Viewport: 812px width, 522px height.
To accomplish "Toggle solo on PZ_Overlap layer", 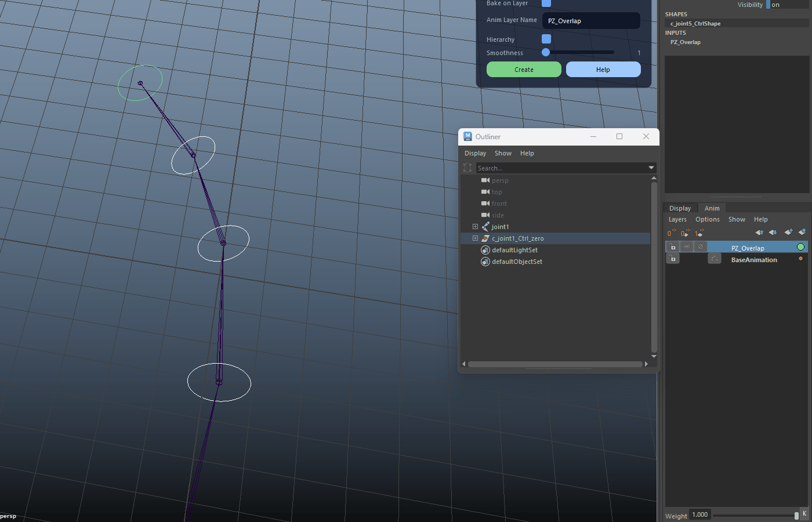I will 687,246.
